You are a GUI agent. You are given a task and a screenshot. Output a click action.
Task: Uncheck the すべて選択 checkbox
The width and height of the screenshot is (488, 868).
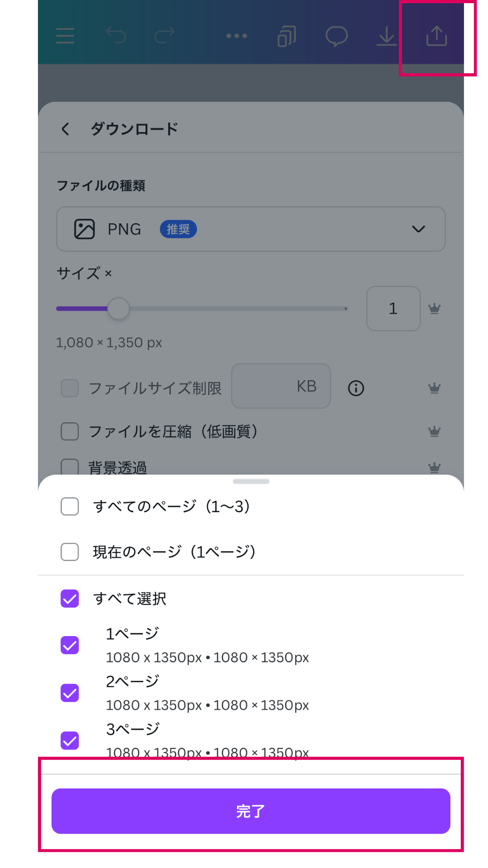[70, 599]
